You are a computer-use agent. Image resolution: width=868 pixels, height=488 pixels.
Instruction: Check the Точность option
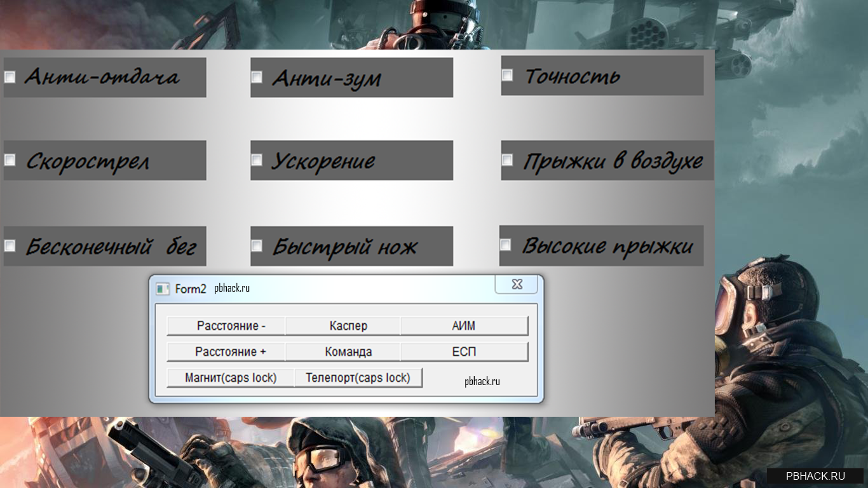click(507, 75)
